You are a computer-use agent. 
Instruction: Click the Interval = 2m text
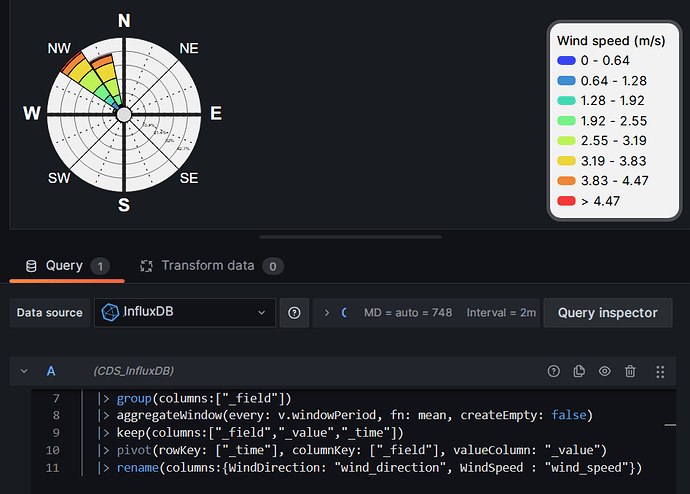tap(501, 313)
